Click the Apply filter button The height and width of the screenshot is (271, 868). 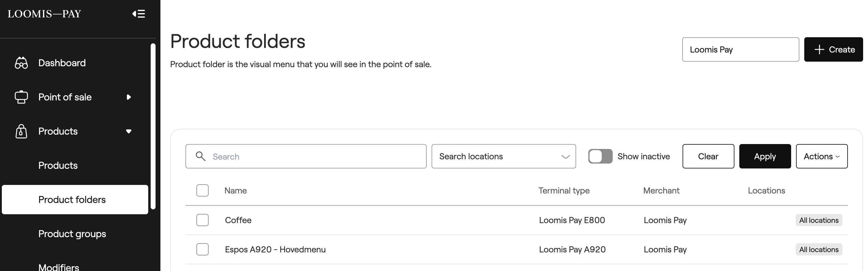[x=765, y=156]
